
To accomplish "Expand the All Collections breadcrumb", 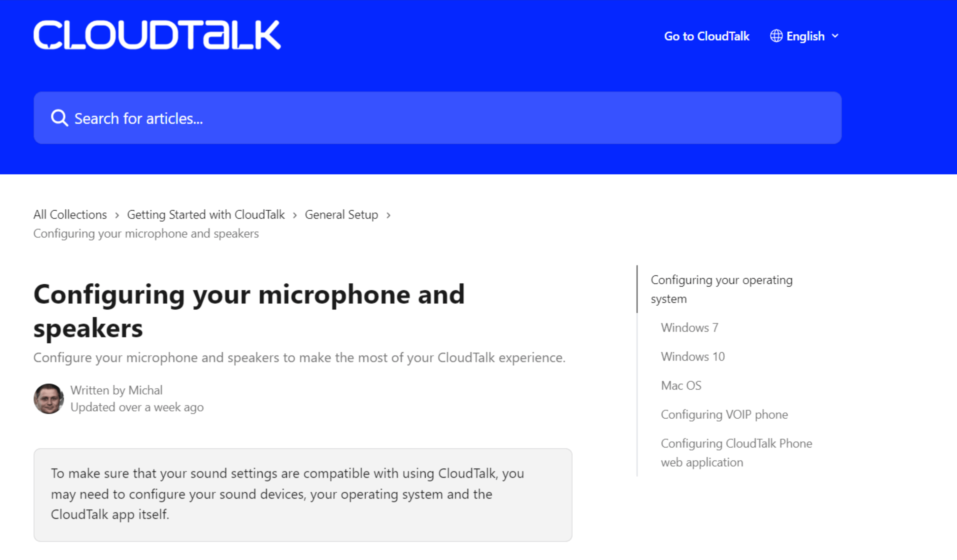I will pos(70,215).
